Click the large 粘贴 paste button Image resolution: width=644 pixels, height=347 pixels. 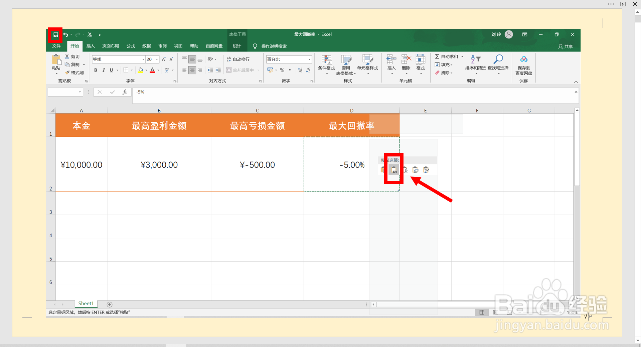click(x=56, y=64)
